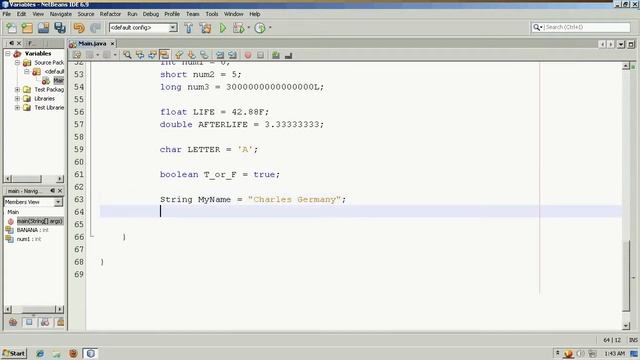640x360 pixels.
Task: Close the Navigator panel
Action: tap(60, 191)
